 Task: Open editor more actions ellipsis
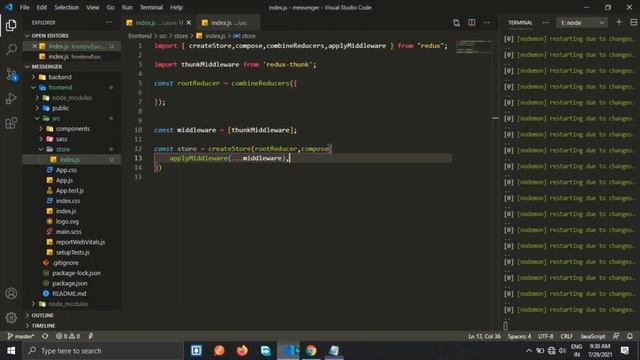[487, 22]
